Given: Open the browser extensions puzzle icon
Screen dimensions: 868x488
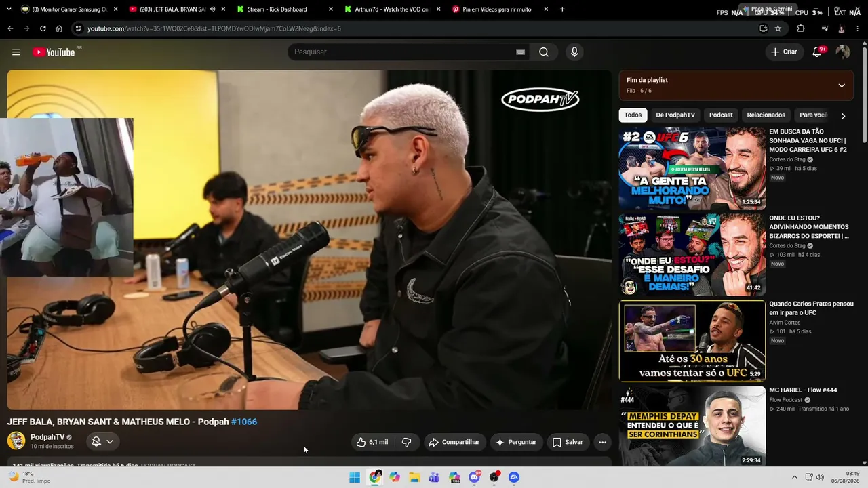Looking at the screenshot, I should click(801, 28).
